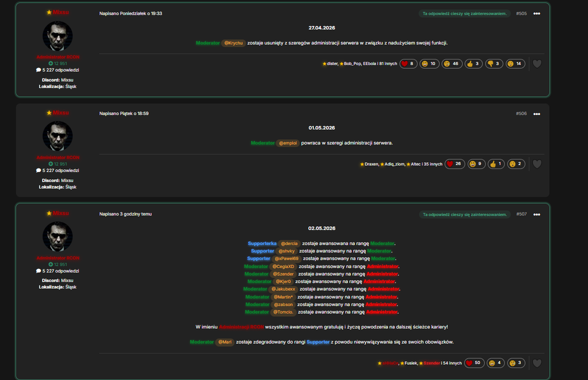Open the @emploi user mention
The image size is (588, 380).
[x=288, y=143]
